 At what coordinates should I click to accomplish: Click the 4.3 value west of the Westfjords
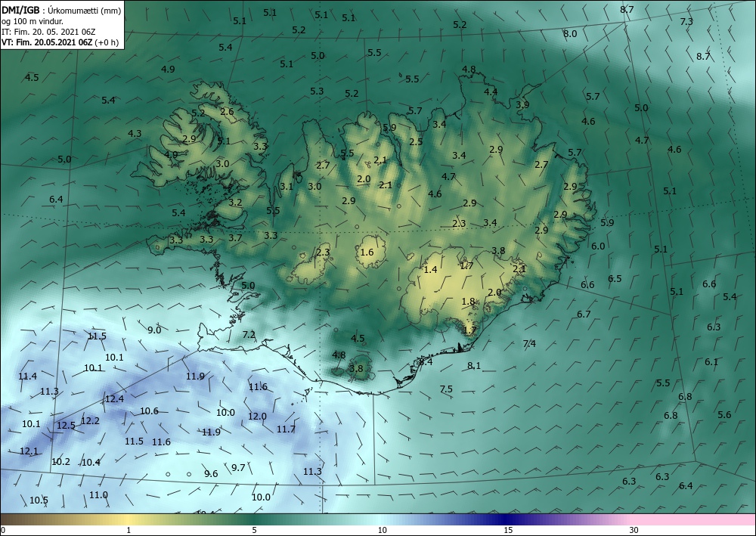135,133
